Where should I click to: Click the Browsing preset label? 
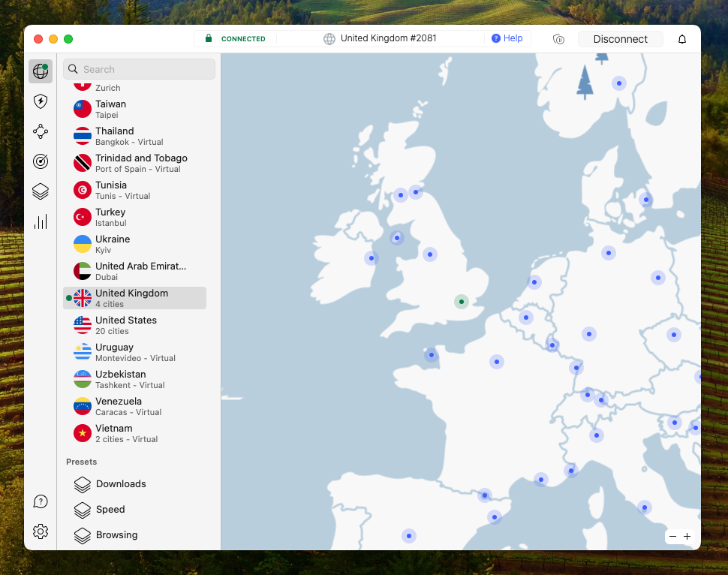[116, 535]
